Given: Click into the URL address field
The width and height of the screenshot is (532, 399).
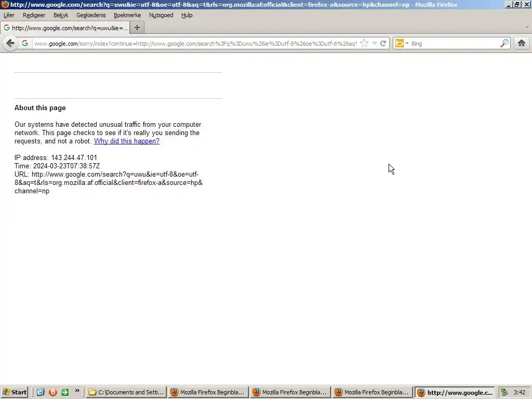Looking at the screenshot, I should point(195,44).
